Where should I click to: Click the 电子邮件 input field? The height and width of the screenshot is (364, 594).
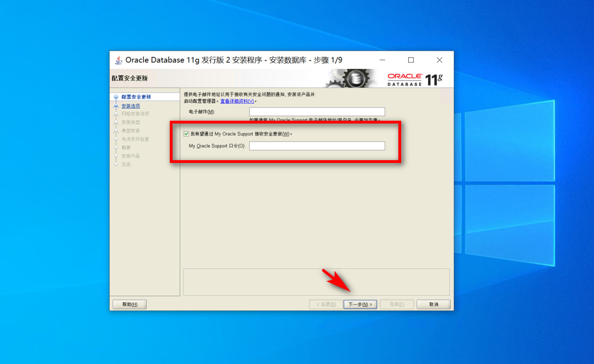317,112
